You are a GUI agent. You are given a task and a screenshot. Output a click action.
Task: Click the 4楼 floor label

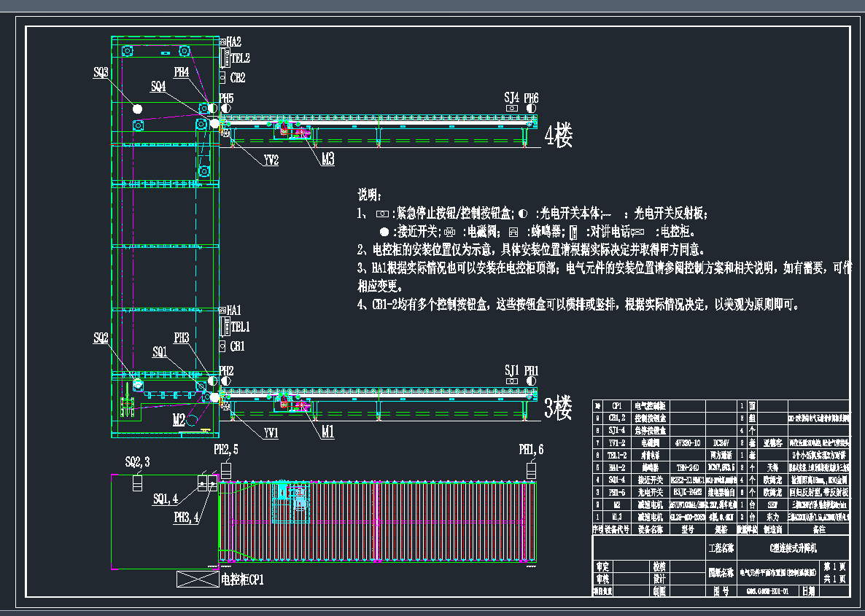[558, 136]
